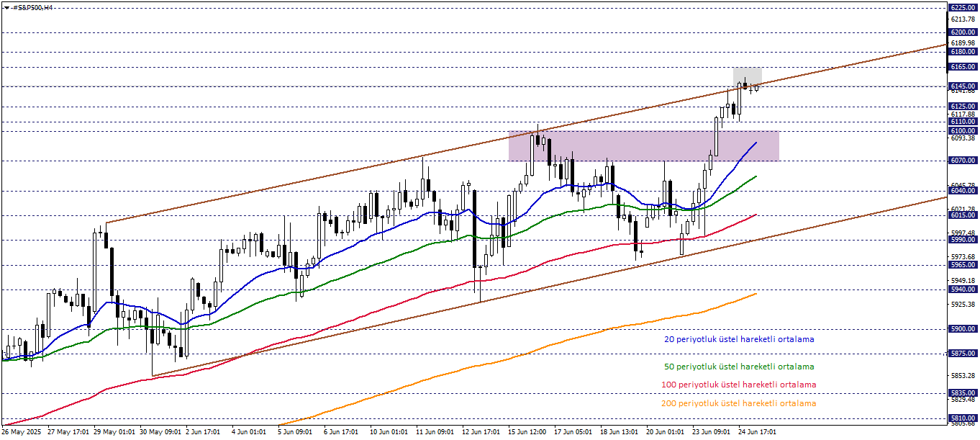Image resolution: width=980 pixels, height=440 pixels.
Task: Select the 6070.00 price level label
Action: (x=963, y=161)
